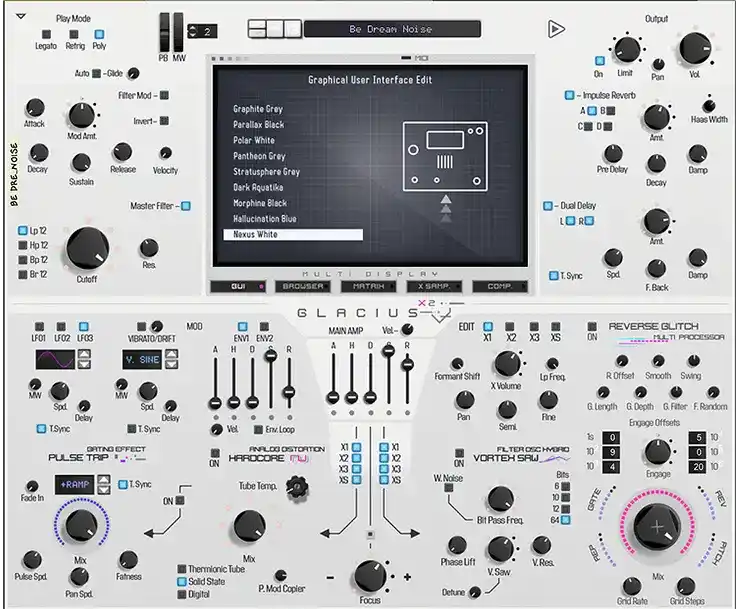The width and height of the screenshot is (740, 609).
Task: Enable Legato play mode
Action: 46,34
